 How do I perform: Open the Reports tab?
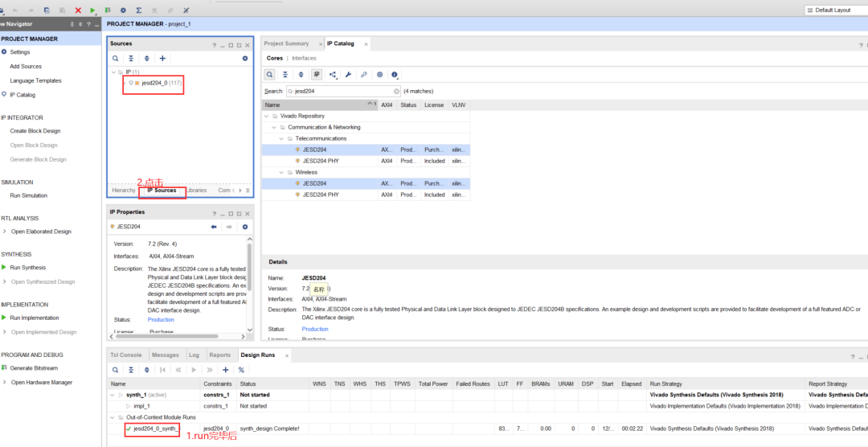[219, 355]
